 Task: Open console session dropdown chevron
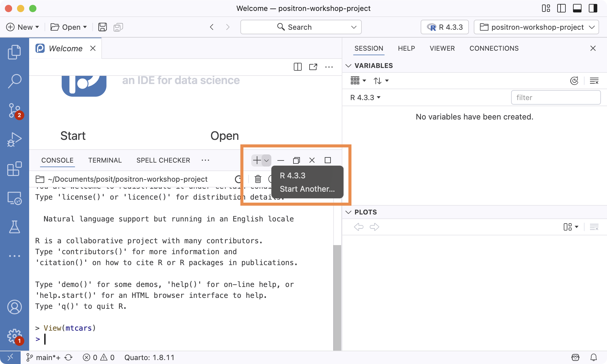point(266,160)
